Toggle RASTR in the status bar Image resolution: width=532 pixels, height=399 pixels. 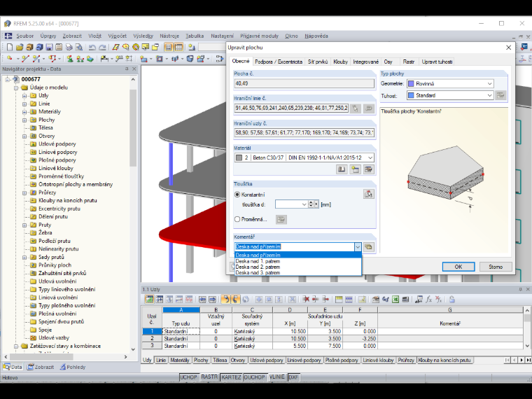tap(209, 377)
